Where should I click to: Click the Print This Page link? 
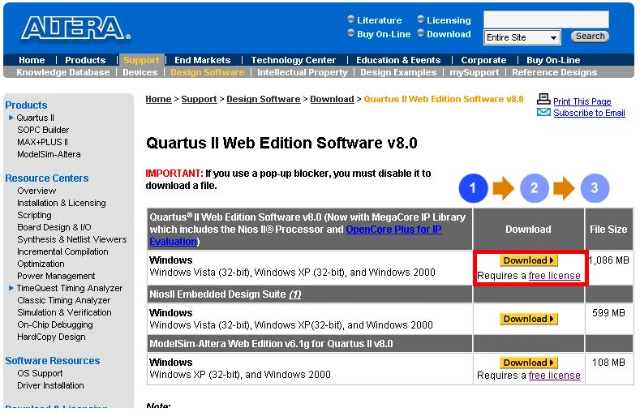(x=582, y=102)
